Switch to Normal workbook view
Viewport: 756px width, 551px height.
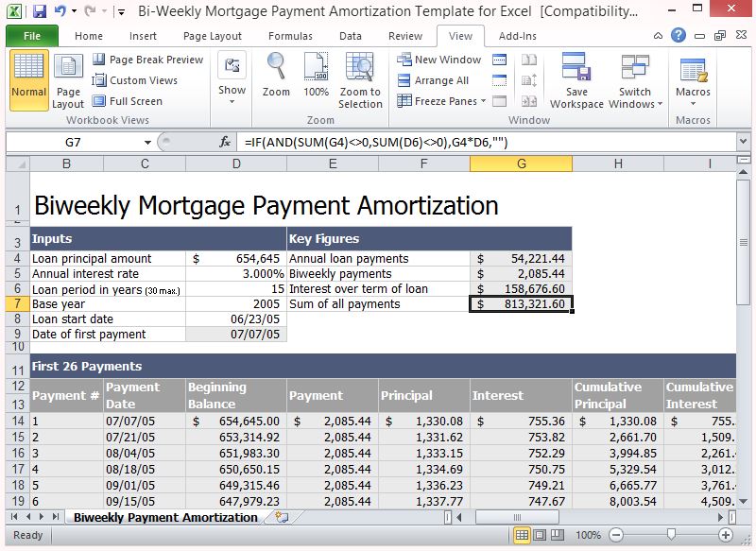(28, 80)
